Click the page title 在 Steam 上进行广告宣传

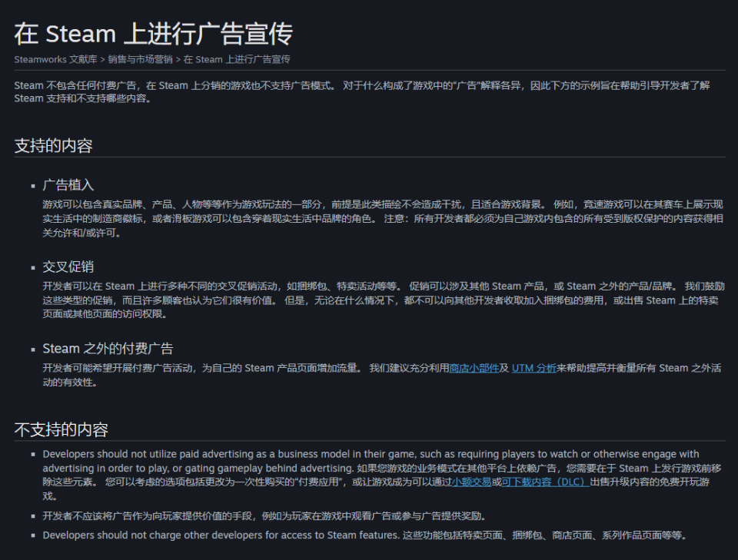pyautogui.click(x=154, y=34)
